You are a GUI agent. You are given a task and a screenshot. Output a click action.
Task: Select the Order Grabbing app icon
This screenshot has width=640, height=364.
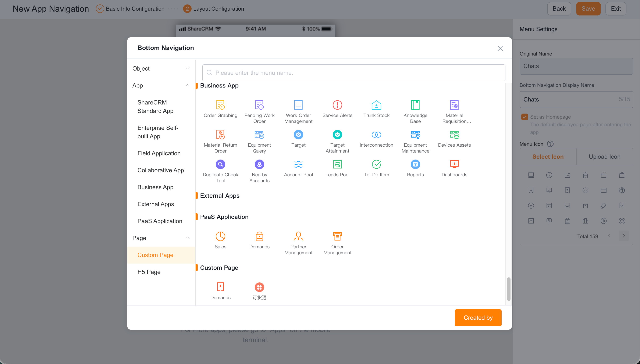pyautogui.click(x=220, y=105)
